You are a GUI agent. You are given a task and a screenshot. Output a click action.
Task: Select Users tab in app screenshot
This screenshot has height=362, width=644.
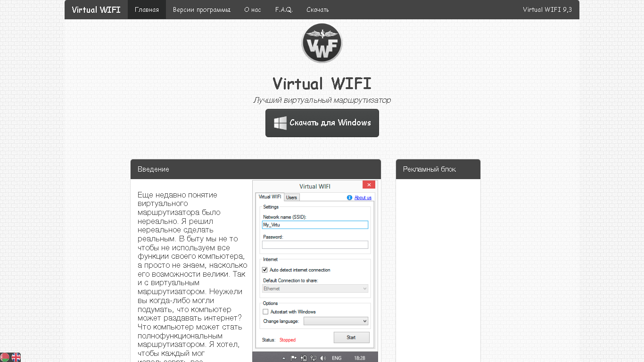291,197
